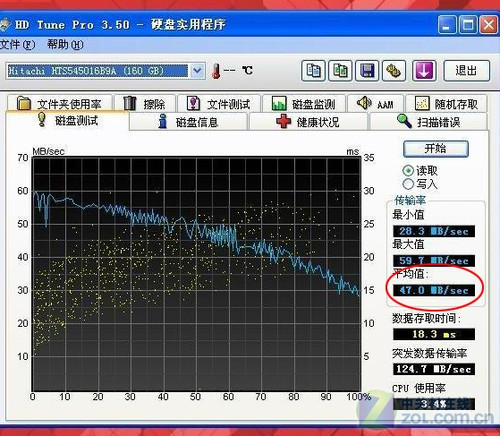Click the benchmark graph area

coord(196,274)
